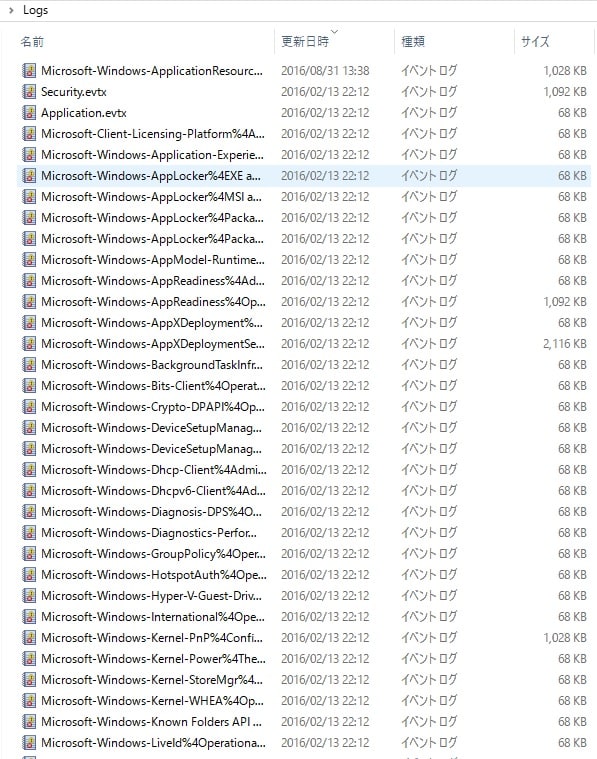597x759 pixels.
Task: Select Microsoft-Windows-ApplicationResourc... log icon
Action: 30,71
